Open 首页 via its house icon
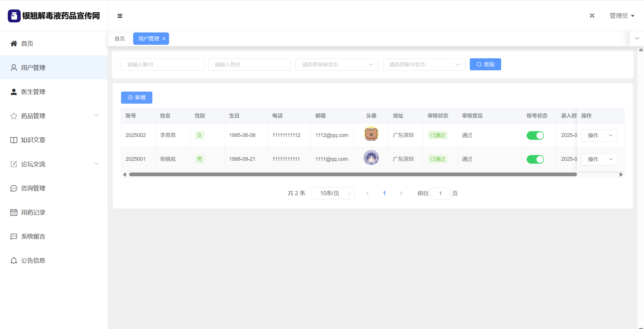This screenshot has height=329, width=644. (14, 44)
